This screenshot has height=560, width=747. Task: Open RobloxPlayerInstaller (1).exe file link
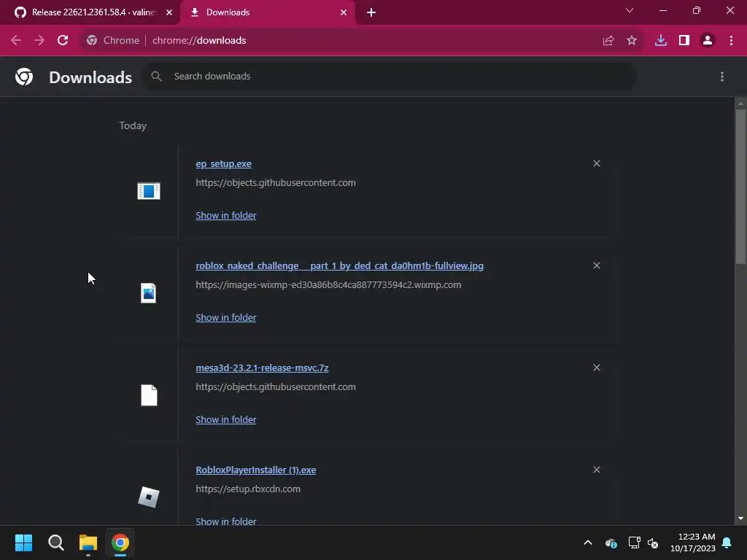[256, 470]
